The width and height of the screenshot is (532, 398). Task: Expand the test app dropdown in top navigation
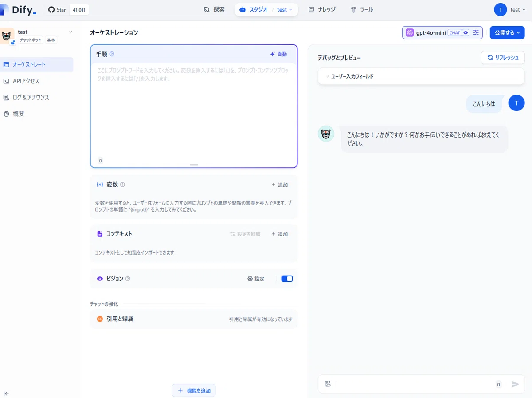coord(285,9)
